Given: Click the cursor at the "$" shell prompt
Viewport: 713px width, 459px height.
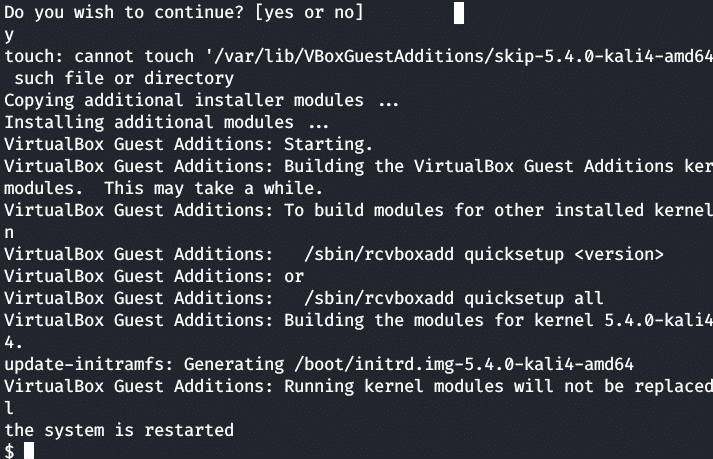Looking at the screenshot, I should pos(29,451).
